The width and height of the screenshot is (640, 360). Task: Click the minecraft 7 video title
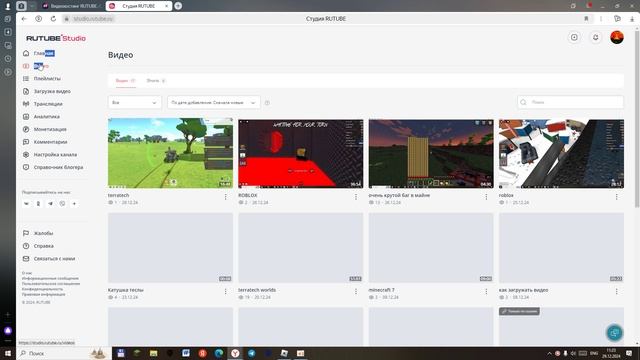pos(382,290)
